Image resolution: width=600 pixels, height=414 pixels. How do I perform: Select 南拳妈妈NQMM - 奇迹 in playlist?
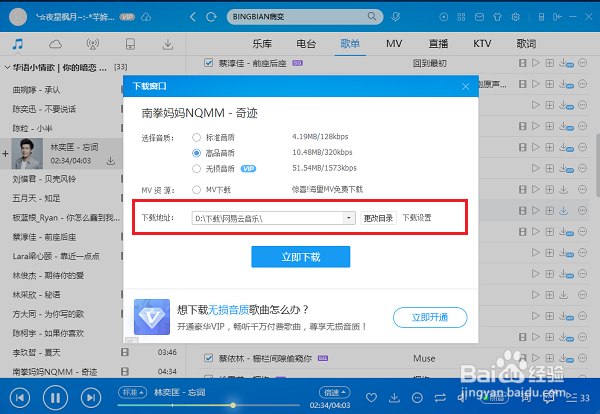tap(55, 372)
